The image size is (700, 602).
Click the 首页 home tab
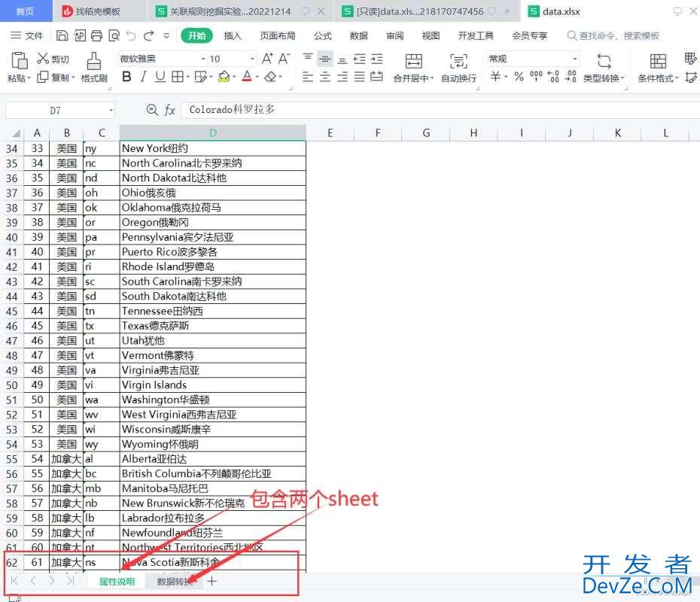(x=25, y=11)
